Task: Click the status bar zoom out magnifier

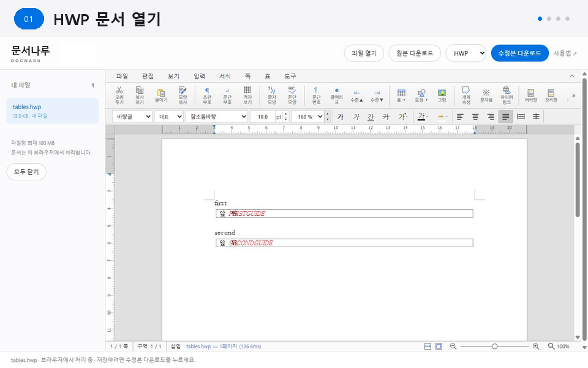Action: 453,346
